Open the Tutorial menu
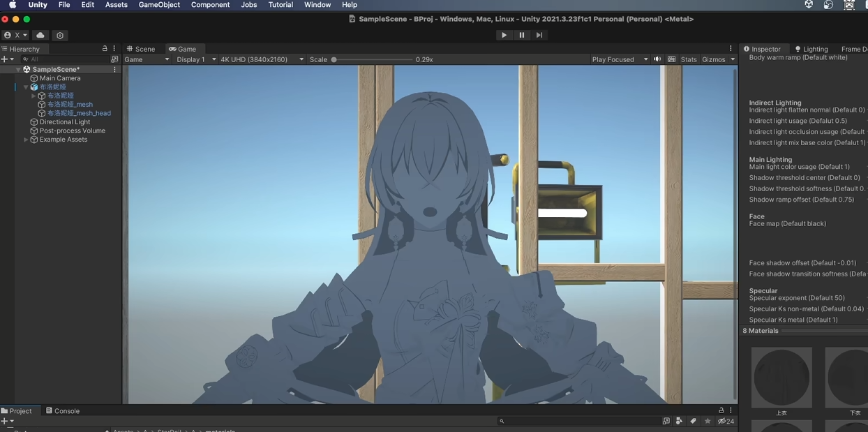 coord(280,5)
